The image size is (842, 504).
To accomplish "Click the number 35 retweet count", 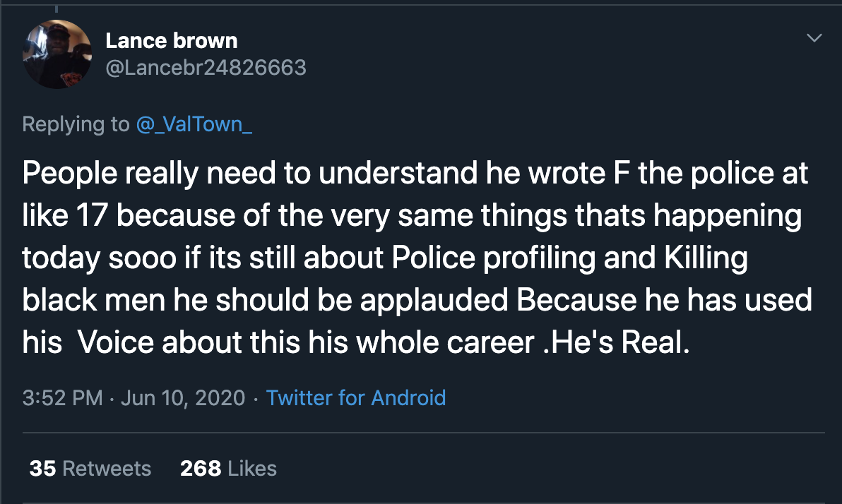I will click(x=42, y=468).
